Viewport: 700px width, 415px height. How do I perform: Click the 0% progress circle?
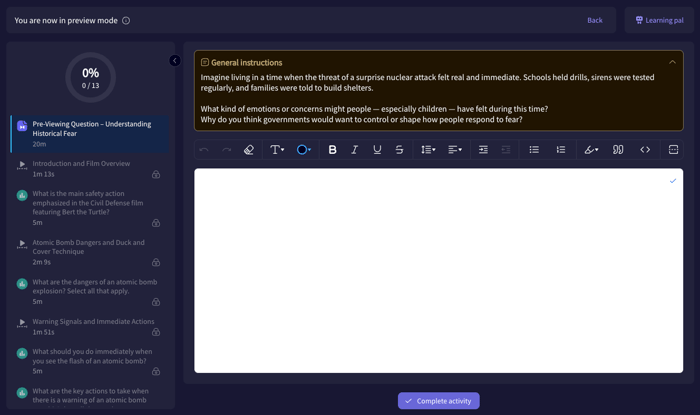pos(91,78)
